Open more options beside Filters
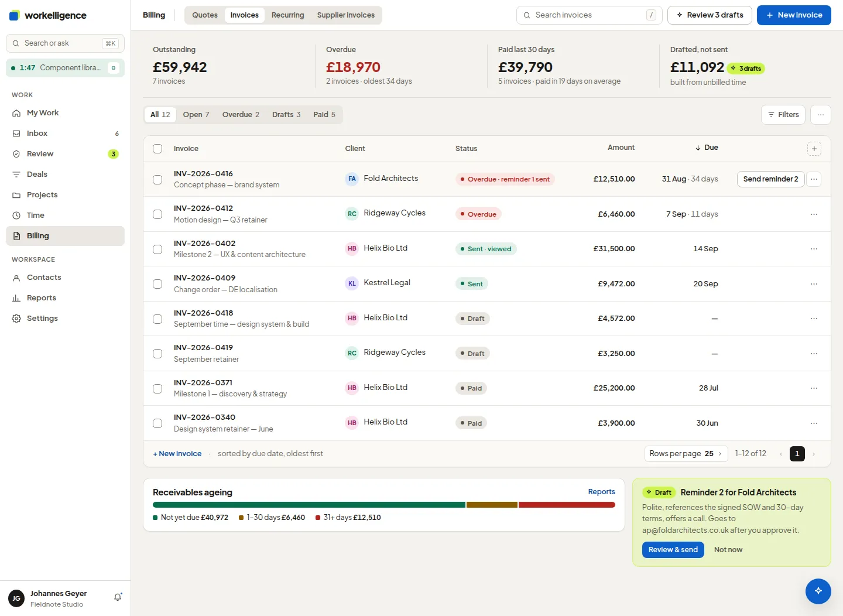Screen dimensions: 843x616 tap(821, 115)
